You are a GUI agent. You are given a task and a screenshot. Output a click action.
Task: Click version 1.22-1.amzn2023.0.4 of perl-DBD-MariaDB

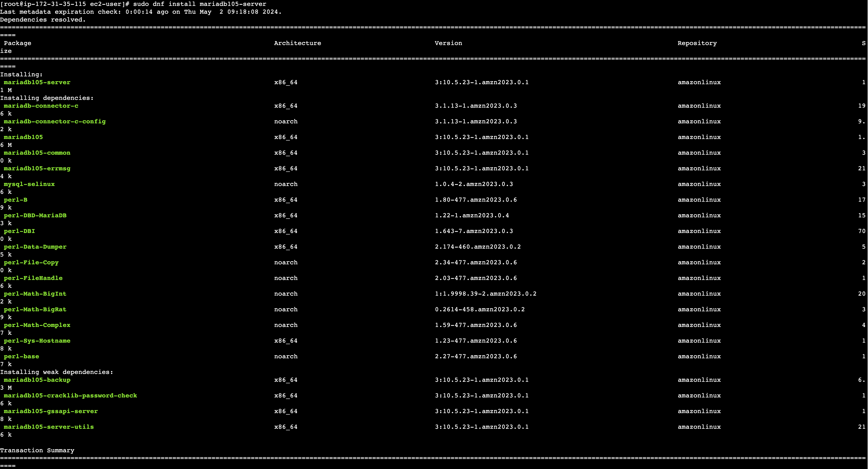point(472,216)
